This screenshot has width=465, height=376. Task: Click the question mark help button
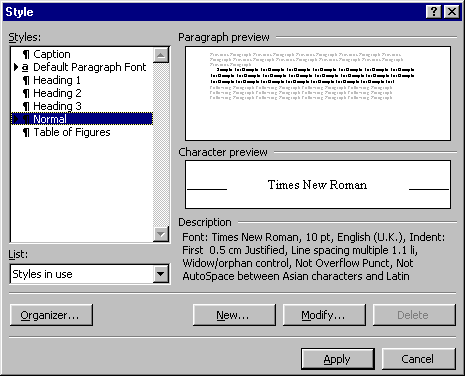pos(434,12)
